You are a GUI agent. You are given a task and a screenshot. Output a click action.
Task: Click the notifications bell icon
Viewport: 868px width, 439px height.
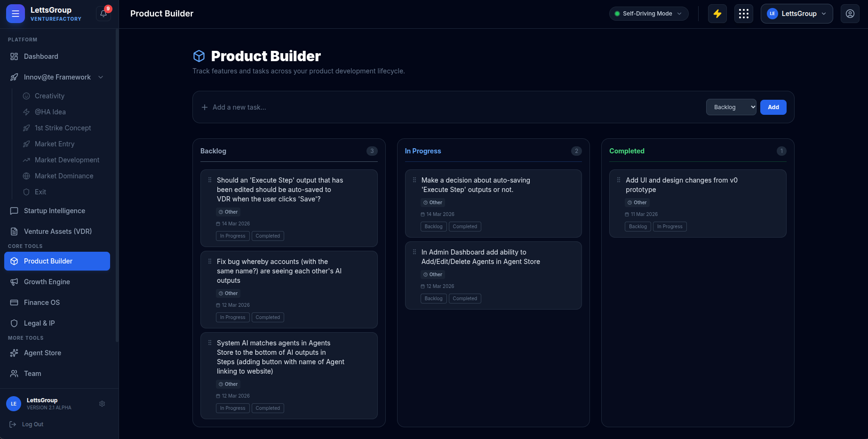point(104,14)
